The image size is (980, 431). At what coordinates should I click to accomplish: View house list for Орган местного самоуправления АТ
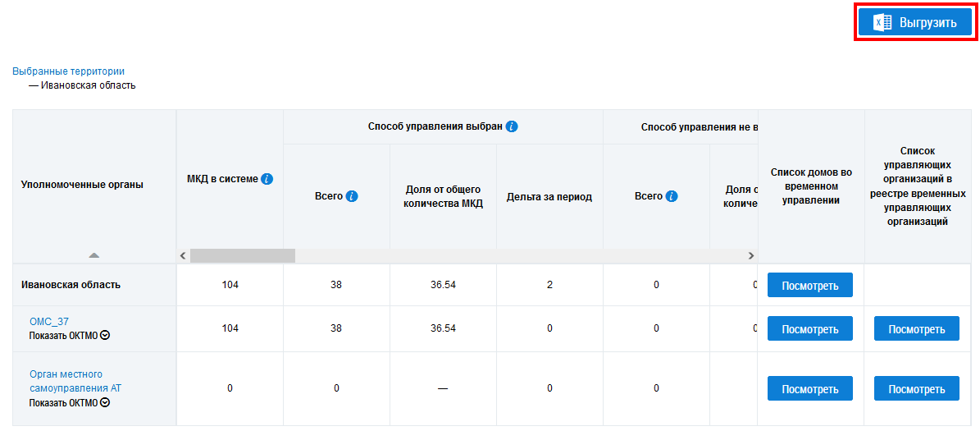pyautogui.click(x=810, y=389)
